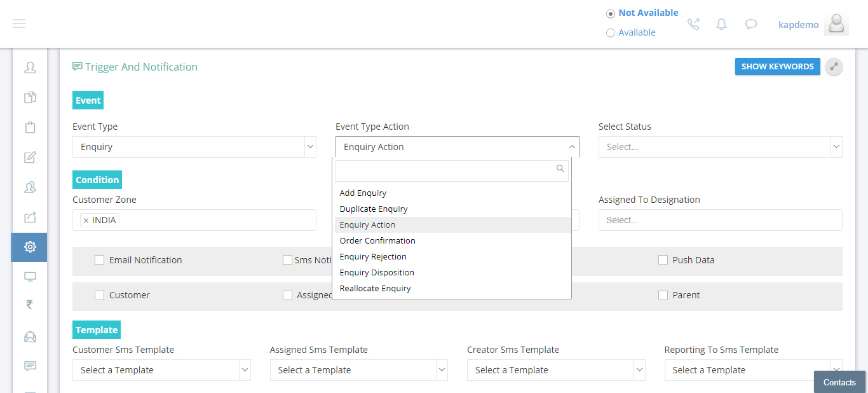The width and height of the screenshot is (868, 393).
Task: Click the expand fullscreen arrows icon
Action: coord(834,67)
